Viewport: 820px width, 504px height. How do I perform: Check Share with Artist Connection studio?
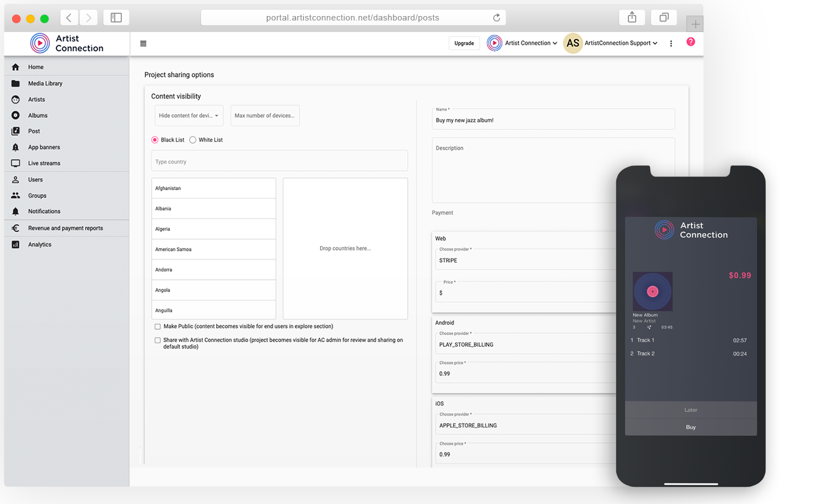[x=158, y=341]
